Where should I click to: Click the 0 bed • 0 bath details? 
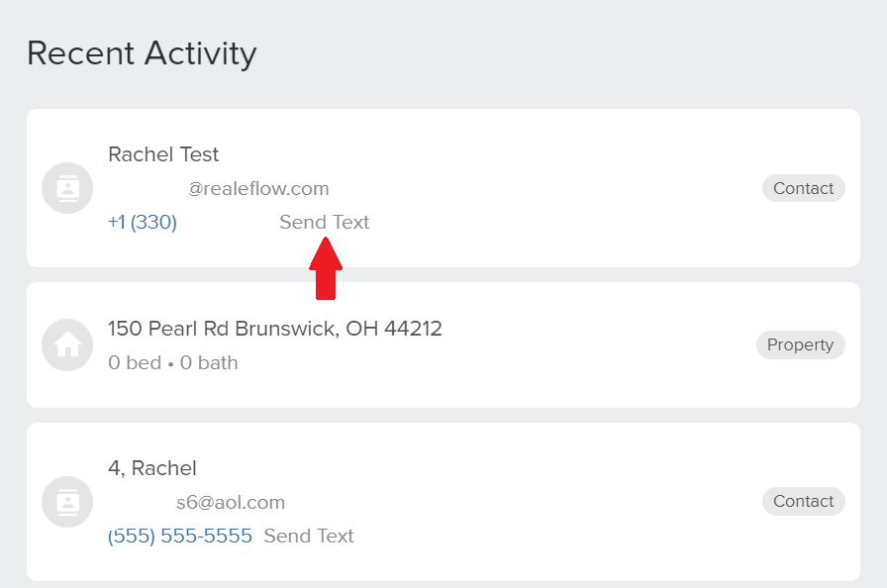173,362
